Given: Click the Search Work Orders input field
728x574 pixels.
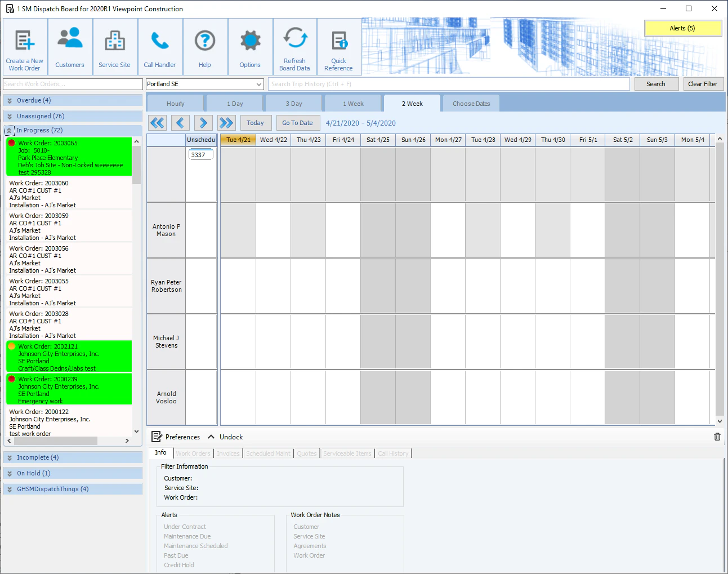Looking at the screenshot, I should 73,84.
